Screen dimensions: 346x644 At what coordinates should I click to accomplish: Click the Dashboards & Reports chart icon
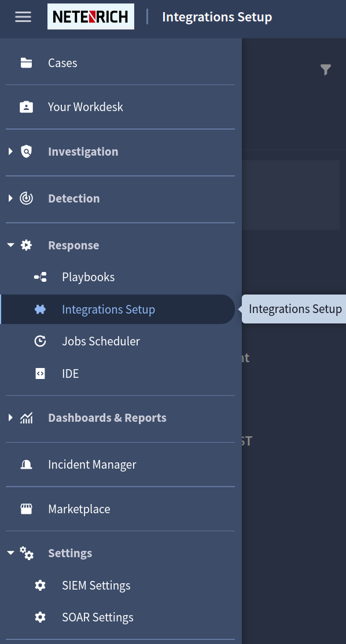pyautogui.click(x=27, y=417)
